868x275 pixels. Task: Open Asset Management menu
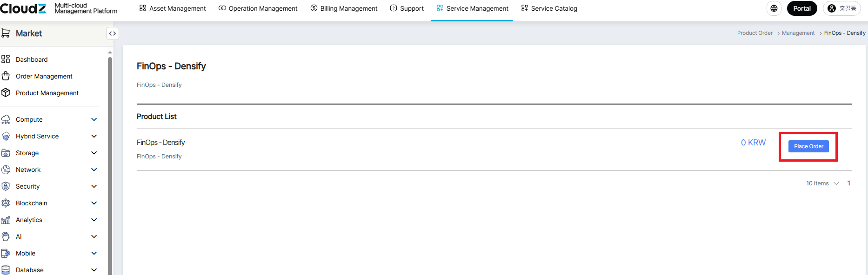tap(173, 8)
